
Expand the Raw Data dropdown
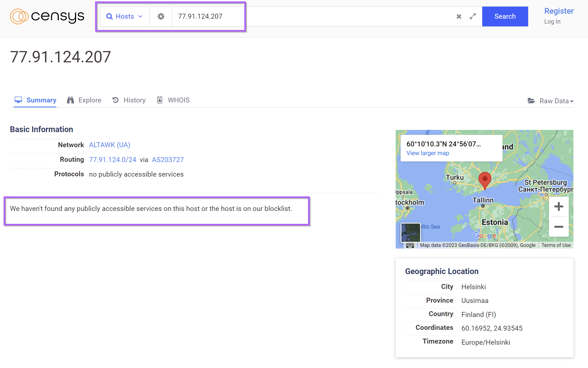tap(551, 101)
